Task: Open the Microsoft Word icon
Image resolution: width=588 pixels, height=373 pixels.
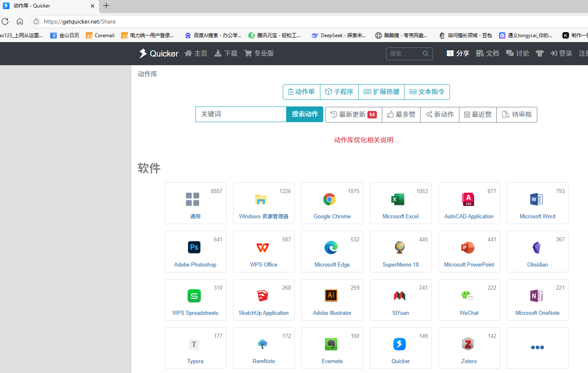Action: pos(536,199)
